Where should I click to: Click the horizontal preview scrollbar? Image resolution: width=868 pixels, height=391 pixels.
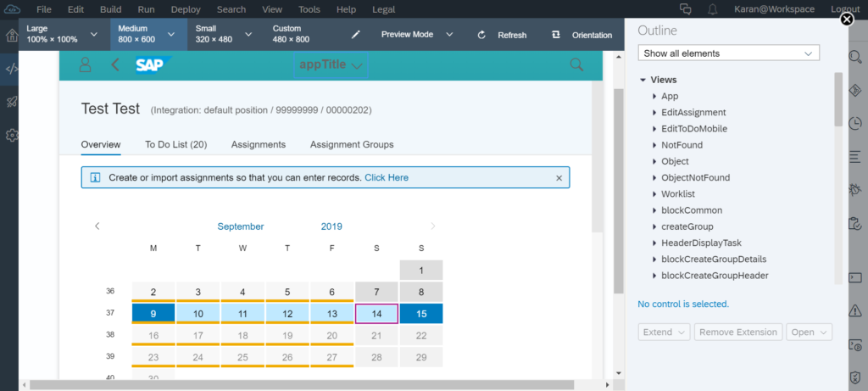click(x=303, y=385)
